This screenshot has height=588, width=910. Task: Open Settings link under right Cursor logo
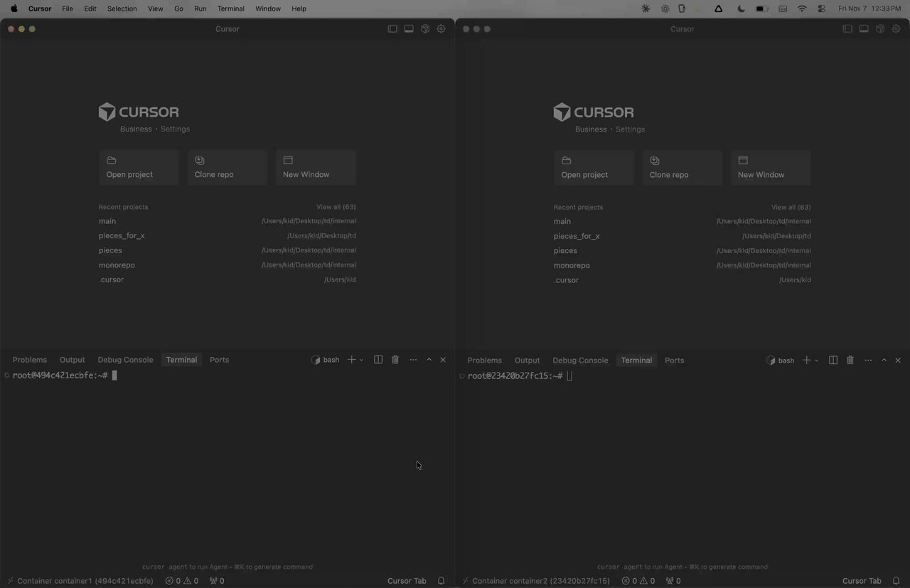point(630,129)
